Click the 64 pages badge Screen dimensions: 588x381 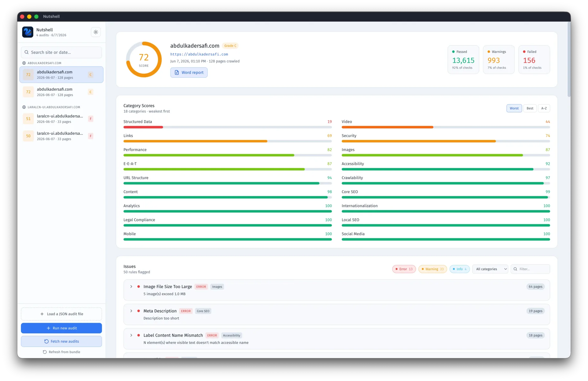tap(535, 287)
